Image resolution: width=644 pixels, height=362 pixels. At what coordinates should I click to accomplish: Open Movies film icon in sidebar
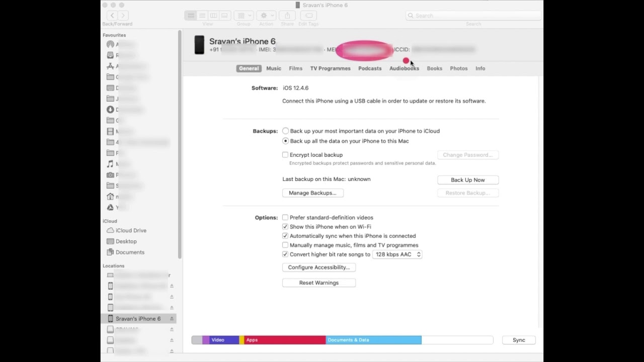tap(110, 131)
